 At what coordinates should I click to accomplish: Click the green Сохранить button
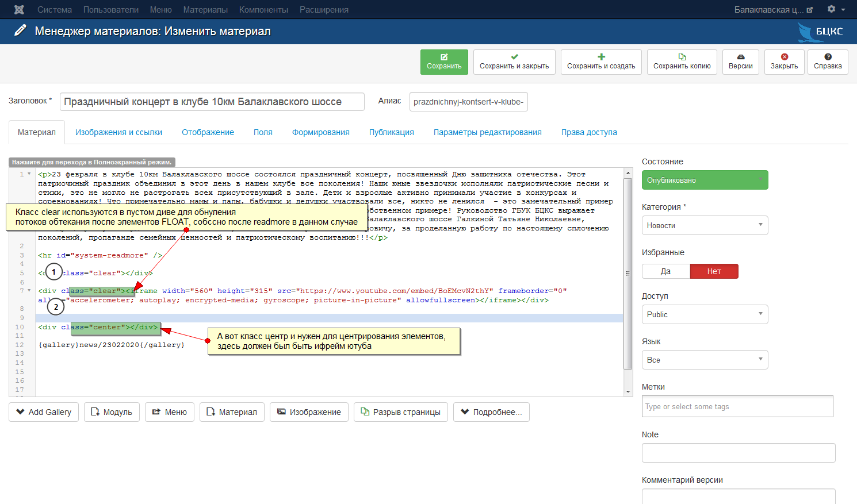coord(444,61)
